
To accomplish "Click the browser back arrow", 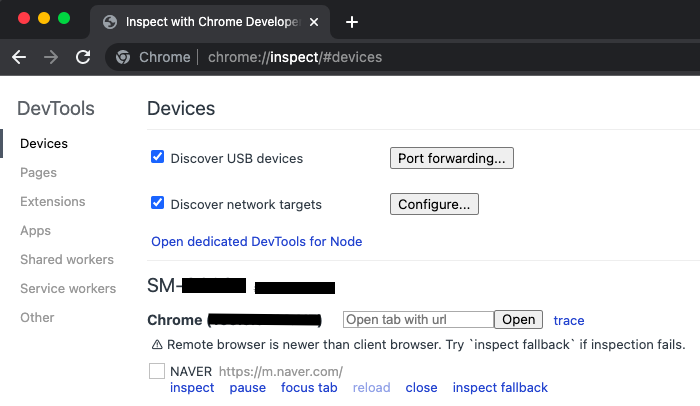I will coord(19,57).
